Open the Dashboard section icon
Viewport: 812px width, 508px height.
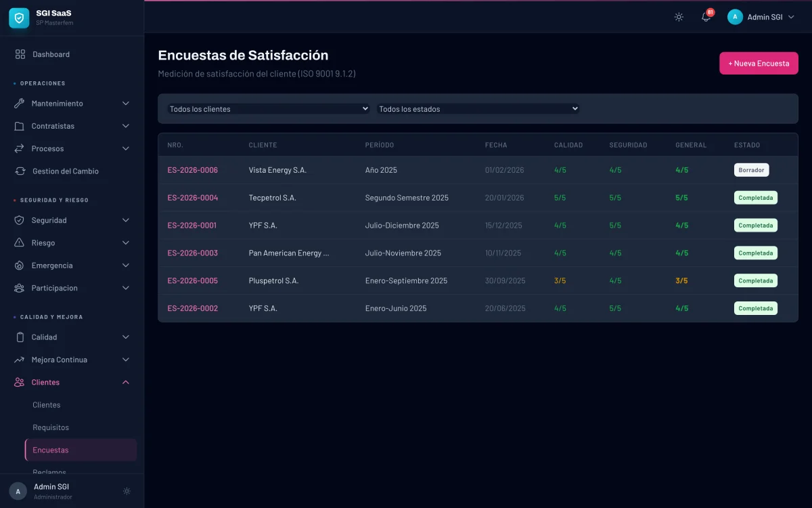20,54
